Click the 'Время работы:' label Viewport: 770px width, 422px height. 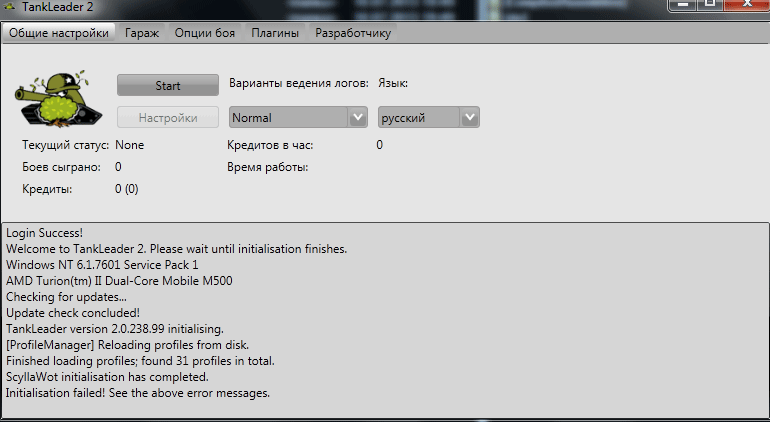[x=268, y=168]
